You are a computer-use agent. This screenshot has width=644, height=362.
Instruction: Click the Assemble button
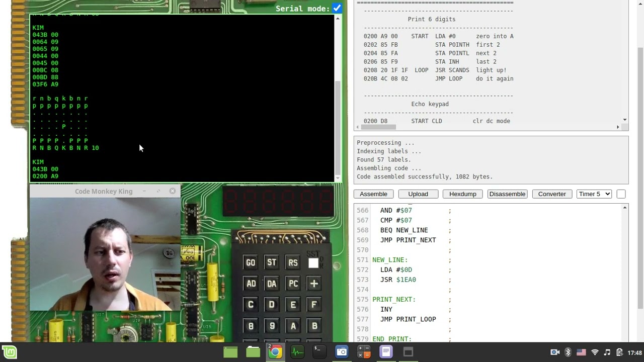373,194
